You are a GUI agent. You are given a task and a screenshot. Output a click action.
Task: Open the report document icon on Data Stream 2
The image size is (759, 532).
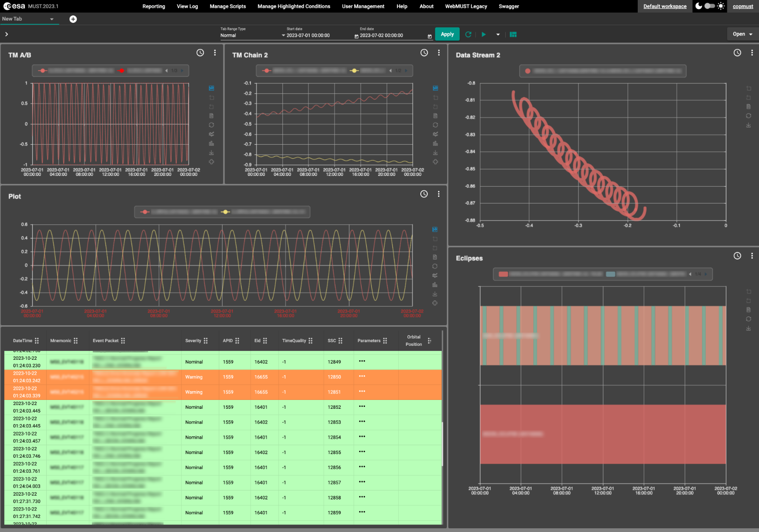pos(748,106)
